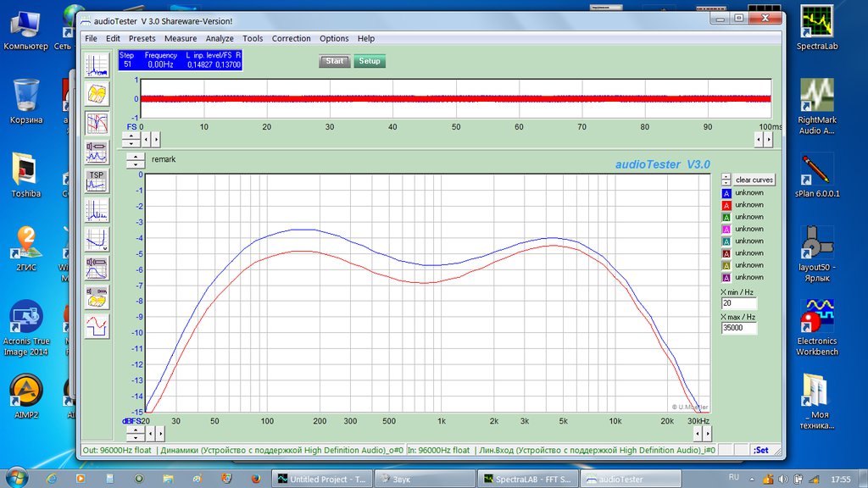Shift time axis end right arrow
The image size is (868, 488).
point(768,140)
